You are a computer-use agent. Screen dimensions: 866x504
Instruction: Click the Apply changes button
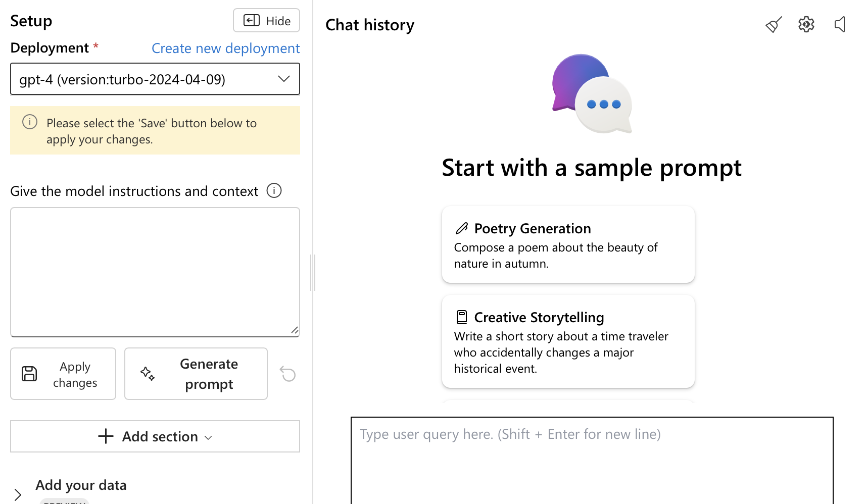coord(63,374)
